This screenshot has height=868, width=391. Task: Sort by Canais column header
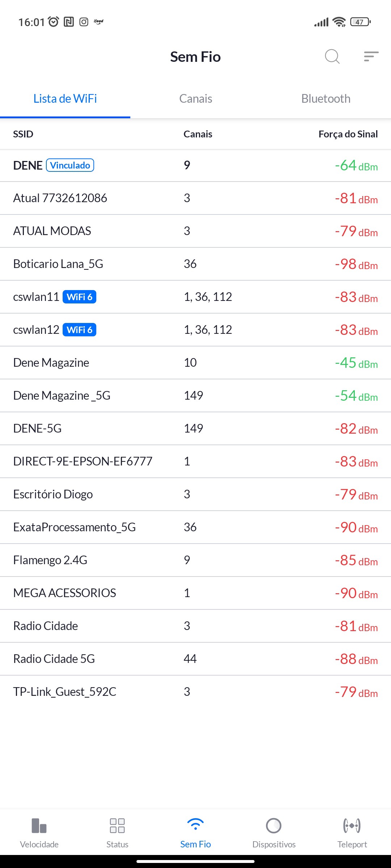click(198, 134)
